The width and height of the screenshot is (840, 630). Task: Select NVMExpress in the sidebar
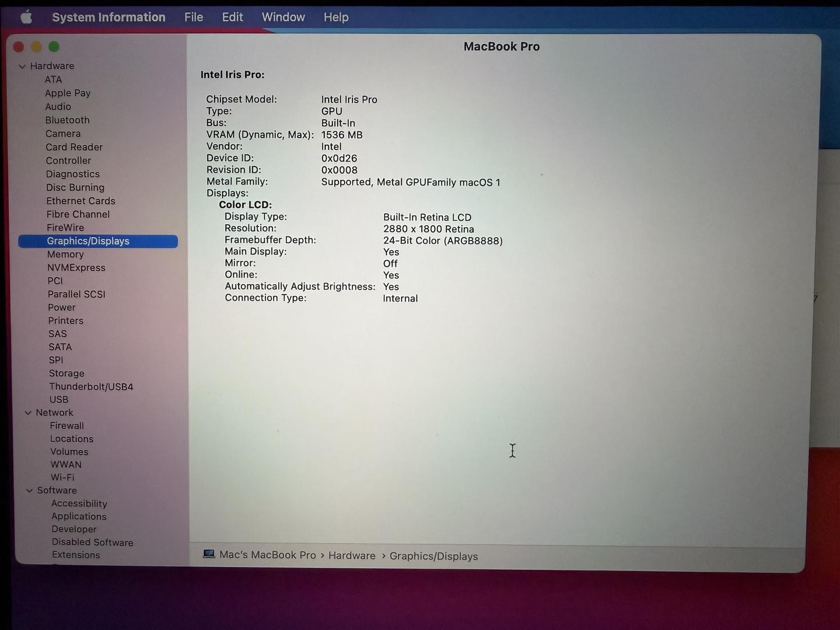point(76,268)
